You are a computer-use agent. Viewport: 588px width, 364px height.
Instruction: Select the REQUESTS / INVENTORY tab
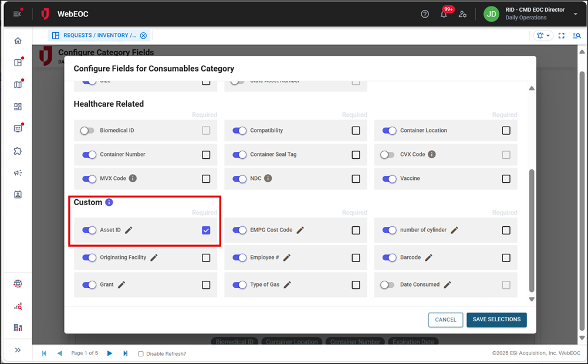(99, 35)
